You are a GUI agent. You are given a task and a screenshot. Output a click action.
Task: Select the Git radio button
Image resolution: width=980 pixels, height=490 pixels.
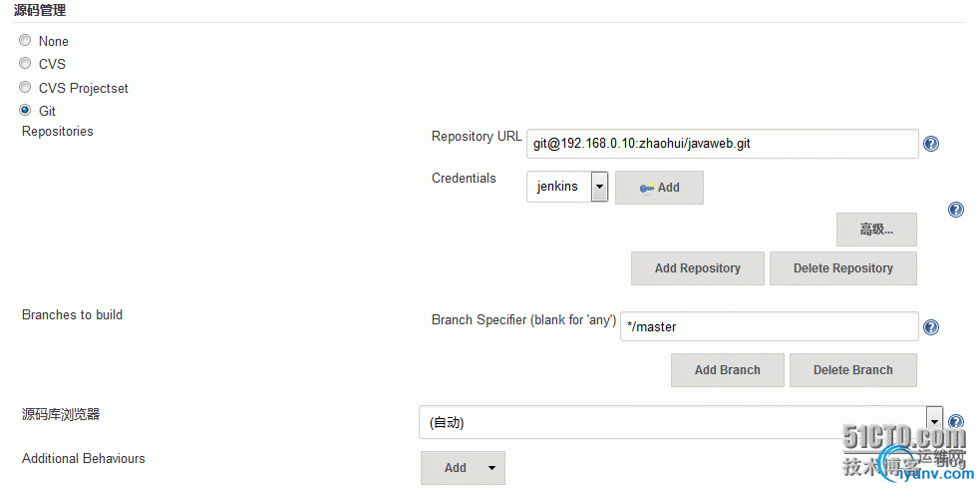[x=25, y=110]
